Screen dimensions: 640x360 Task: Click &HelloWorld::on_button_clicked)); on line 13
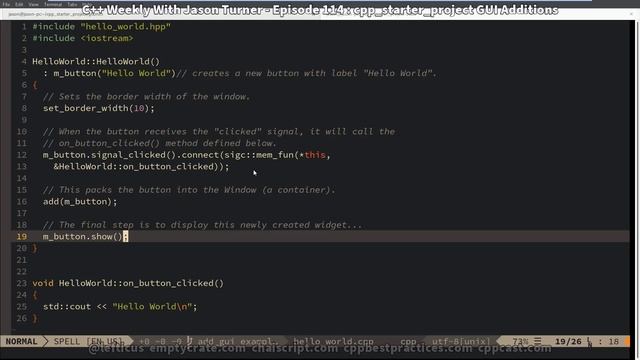pos(141,167)
